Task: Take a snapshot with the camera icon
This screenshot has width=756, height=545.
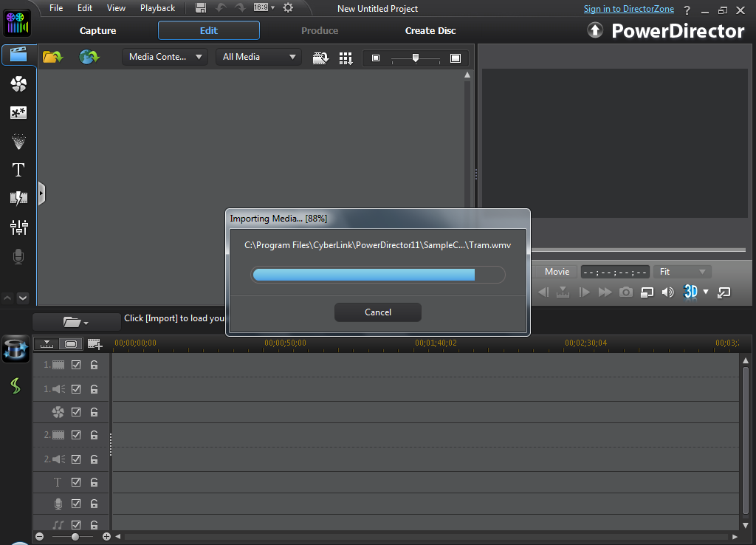Action: (x=626, y=292)
